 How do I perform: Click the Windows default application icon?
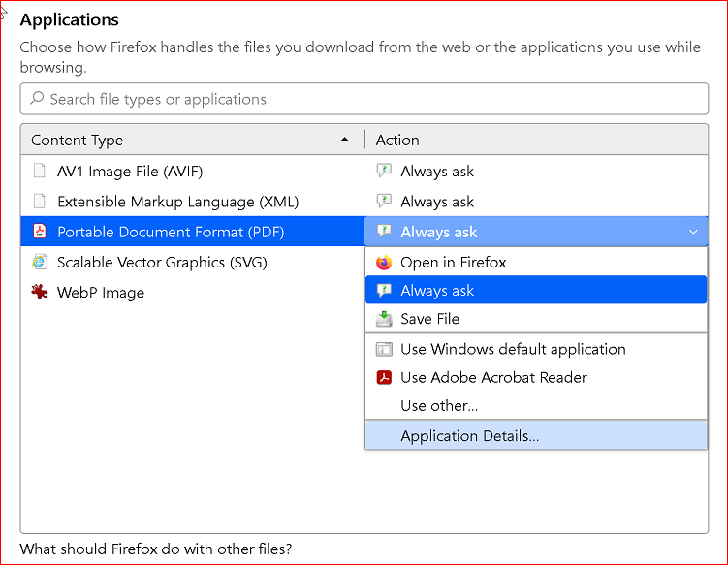(x=384, y=349)
